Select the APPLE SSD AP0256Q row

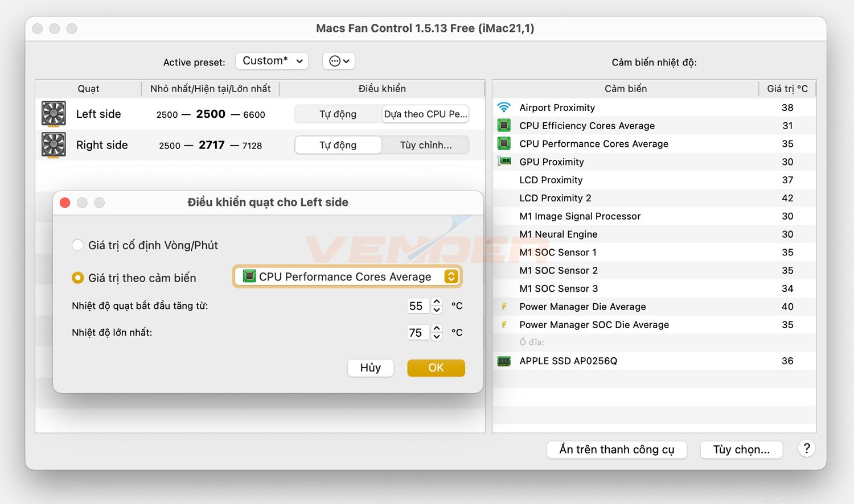pyautogui.click(x=654, y=361)
